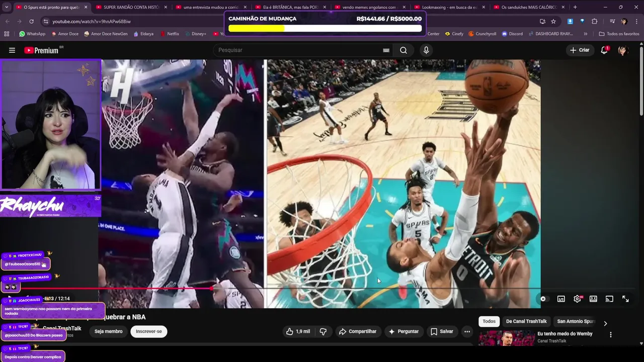Screen dimensions: 644x362
Task: Go back in browser history
Action: (x=7, y=22)
